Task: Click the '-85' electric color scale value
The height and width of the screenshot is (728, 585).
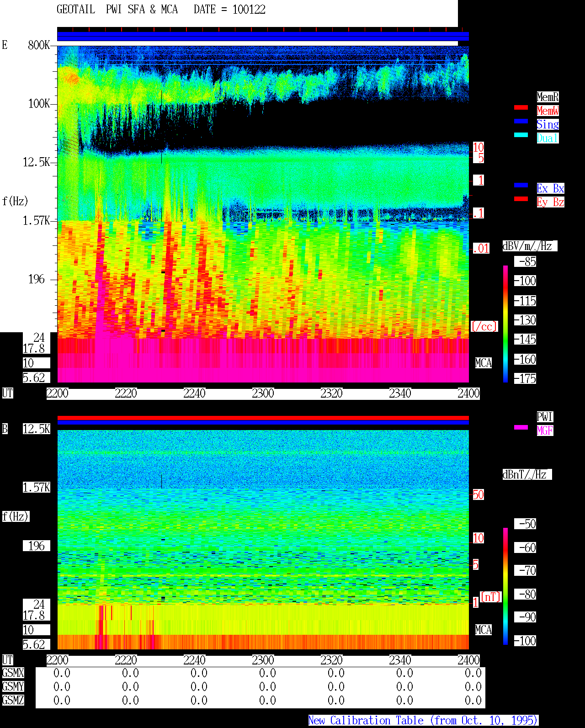Action: pos(525,261)
